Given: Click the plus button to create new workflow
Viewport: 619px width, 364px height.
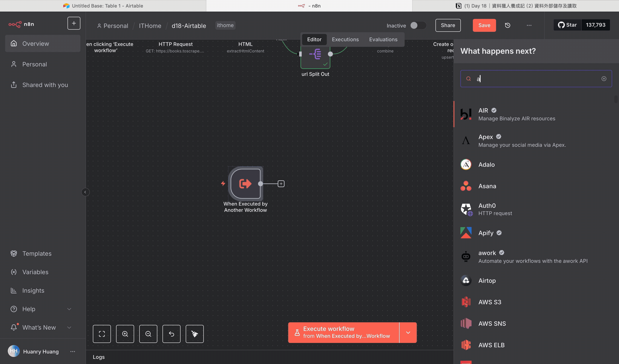Looking at the screenshot, I should click(x=74, y=23).
